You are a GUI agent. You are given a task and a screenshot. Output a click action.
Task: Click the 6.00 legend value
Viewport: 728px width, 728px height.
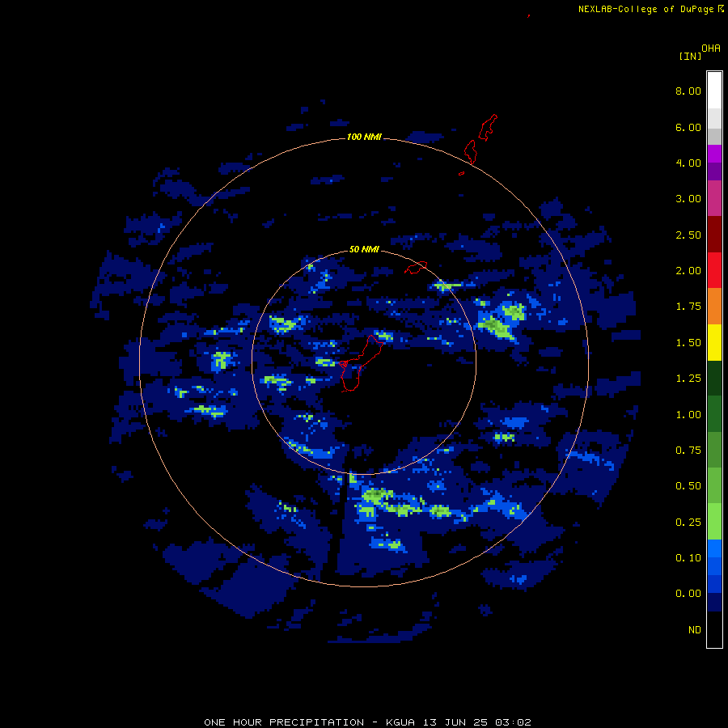pyautogui.click(x=688, y=127)
